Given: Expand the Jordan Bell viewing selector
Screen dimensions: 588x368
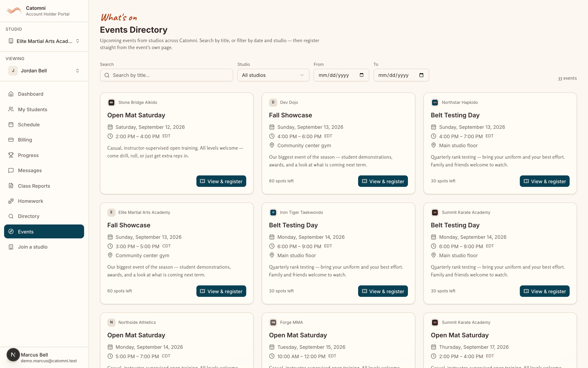Looking at the screenshot, I should click(44, 71).
